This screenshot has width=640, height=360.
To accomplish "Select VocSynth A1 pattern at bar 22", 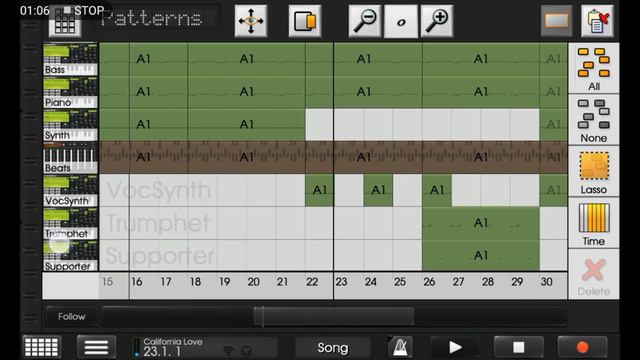I will (x=320, y=190).
